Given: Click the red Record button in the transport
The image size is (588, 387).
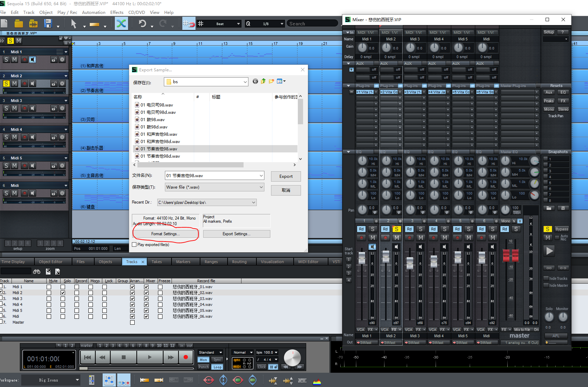Looking at the screenshot, I should [186, 357].
